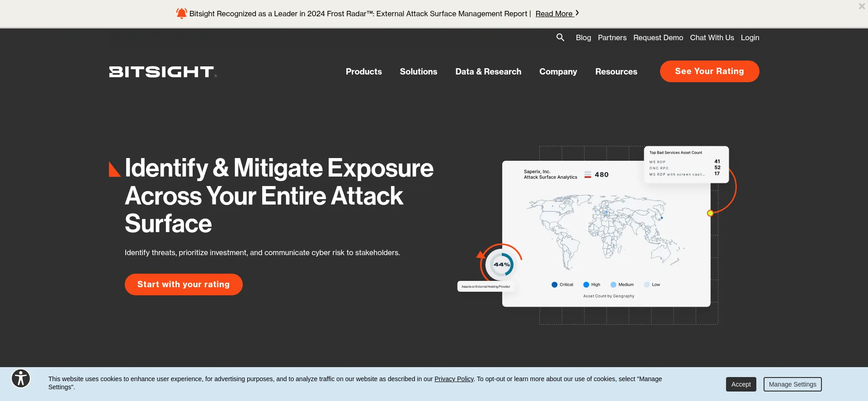
Task: Open Manage Settings for cookies
Action: [793, 384]
